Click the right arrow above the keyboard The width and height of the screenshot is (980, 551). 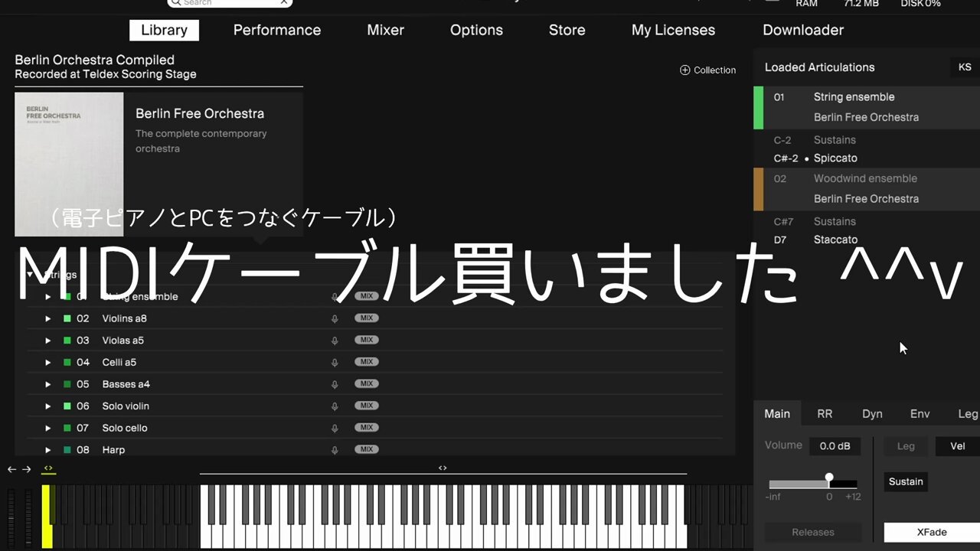tap(26, 469)
